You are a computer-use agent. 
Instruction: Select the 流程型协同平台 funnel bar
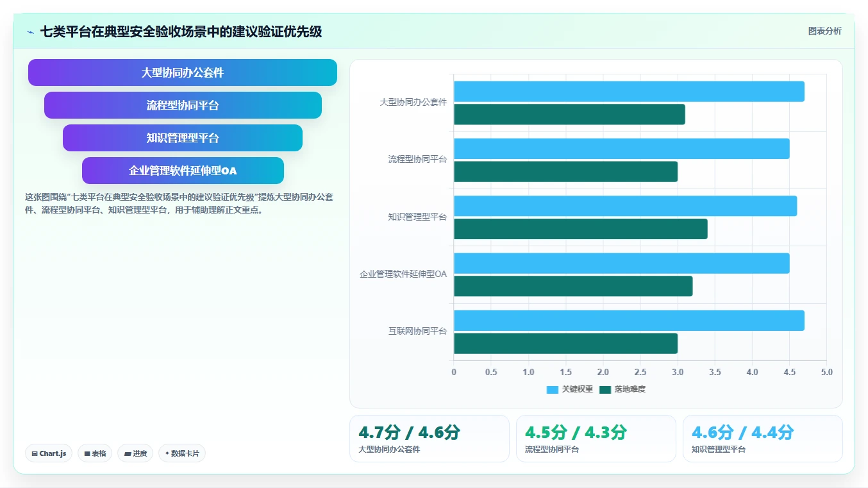click(183, 105)
